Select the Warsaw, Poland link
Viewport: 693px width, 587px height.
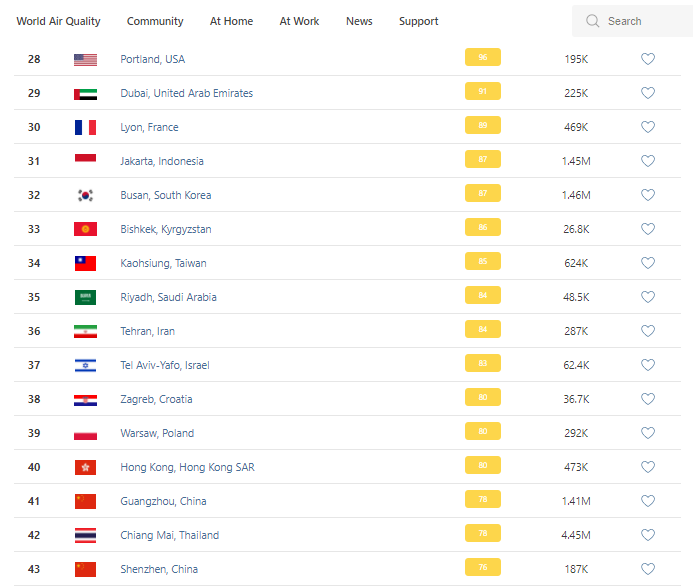pyautogui.click(x=157, y=433)
